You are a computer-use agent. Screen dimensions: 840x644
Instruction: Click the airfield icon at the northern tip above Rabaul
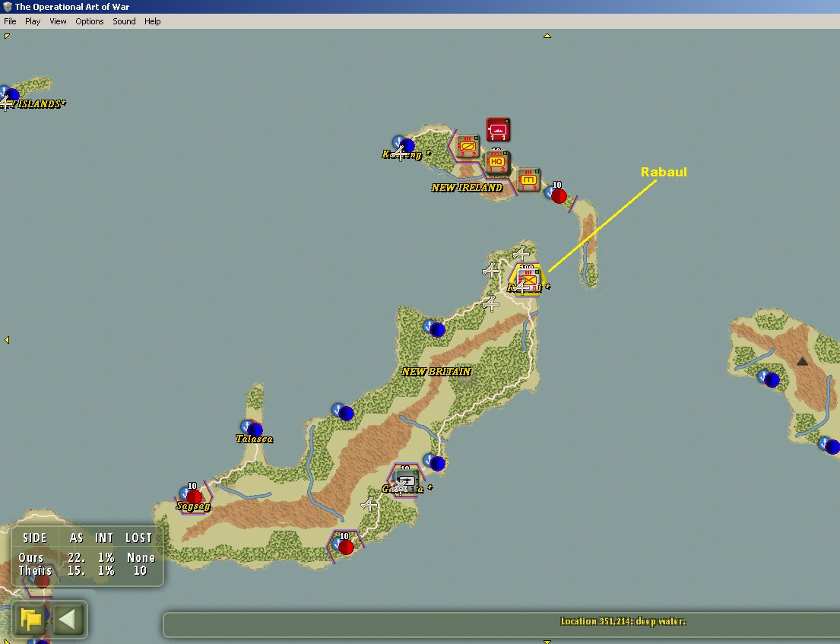[x=521, y=252]
